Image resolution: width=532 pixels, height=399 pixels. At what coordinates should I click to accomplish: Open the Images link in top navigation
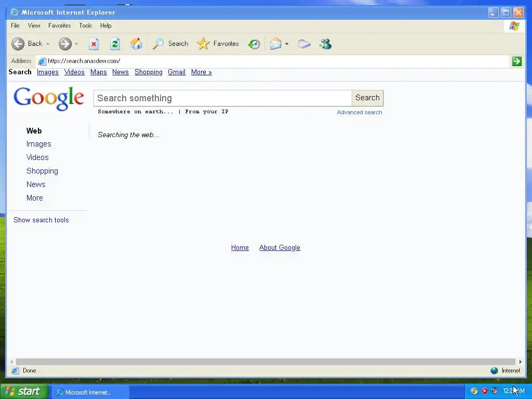[47, 72]
